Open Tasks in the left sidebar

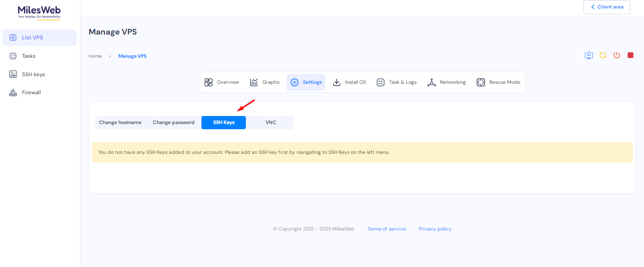(x=28, y=56)
